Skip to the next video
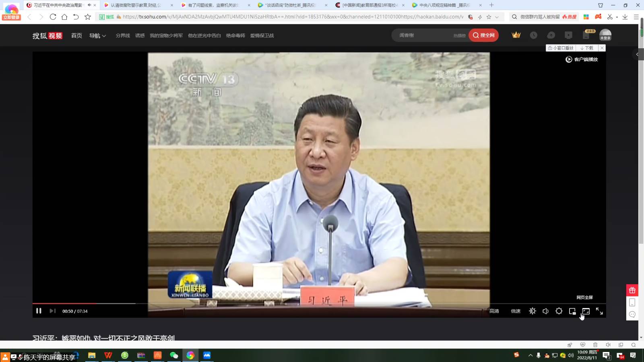This screenshot has height=362, width=644. coord(52,311)
